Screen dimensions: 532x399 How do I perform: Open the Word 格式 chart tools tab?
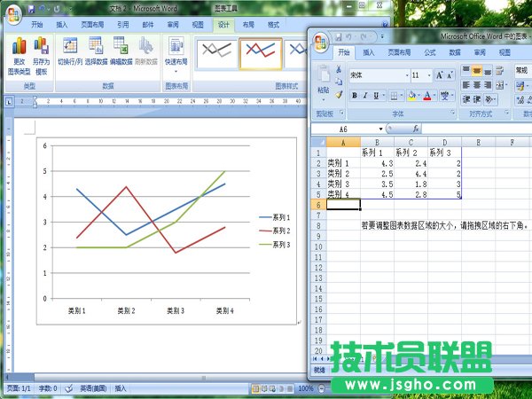pyautogui.click(x=273, y=25)
